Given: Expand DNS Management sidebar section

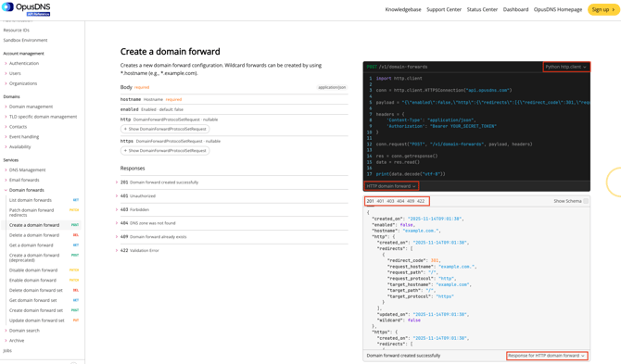Looking at the screenshot, I should 27,170.
